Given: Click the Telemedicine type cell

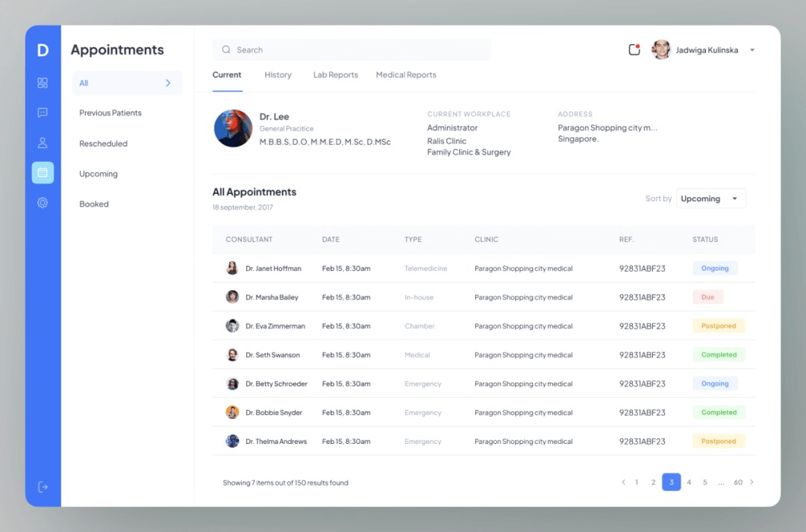Looking at the screenshot, I should [425, 269].
